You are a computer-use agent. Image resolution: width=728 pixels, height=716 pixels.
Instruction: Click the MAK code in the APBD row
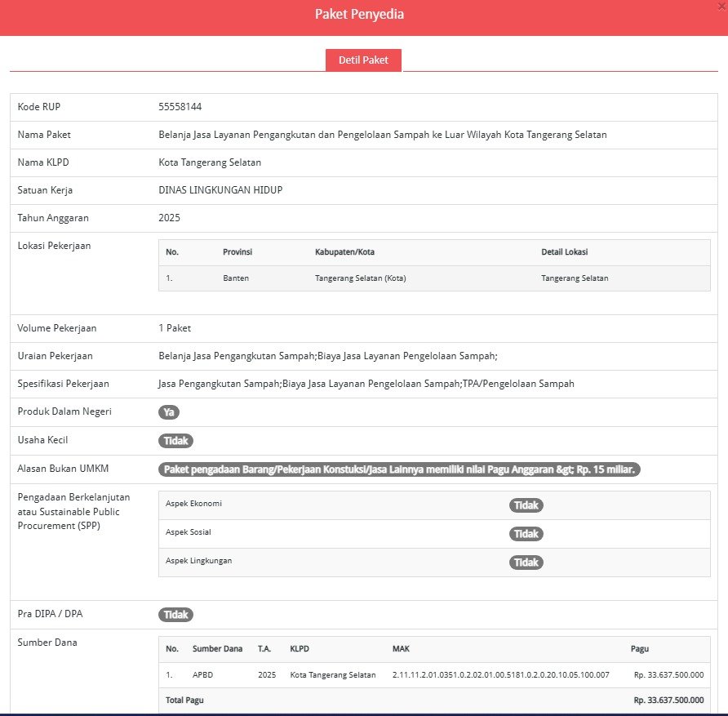[x=500, y=675]
